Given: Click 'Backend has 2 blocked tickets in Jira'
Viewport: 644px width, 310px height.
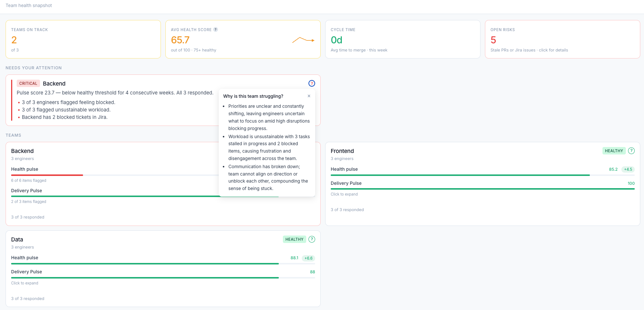Looking at the screenshot, I should 65,117.
